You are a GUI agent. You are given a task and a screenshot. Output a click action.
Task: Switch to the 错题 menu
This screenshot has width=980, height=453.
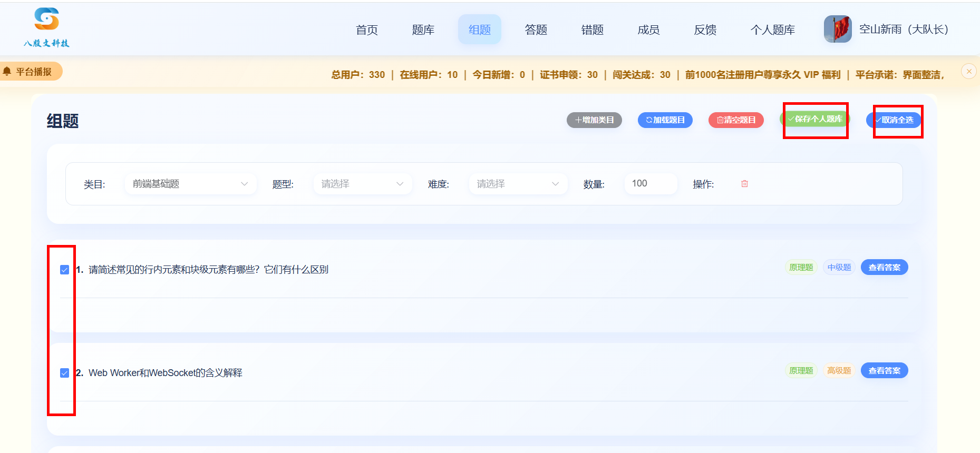pyautogui.click(x=593, y=29)
